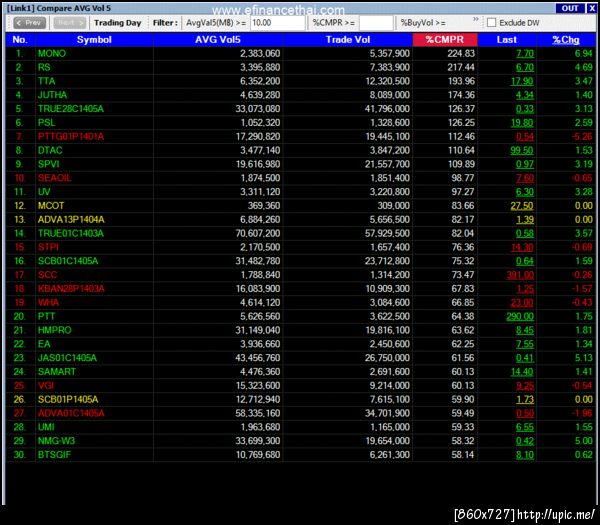Select the SAMART symbol
Viewport: 600px width, 525px height.
coord(57,372)
